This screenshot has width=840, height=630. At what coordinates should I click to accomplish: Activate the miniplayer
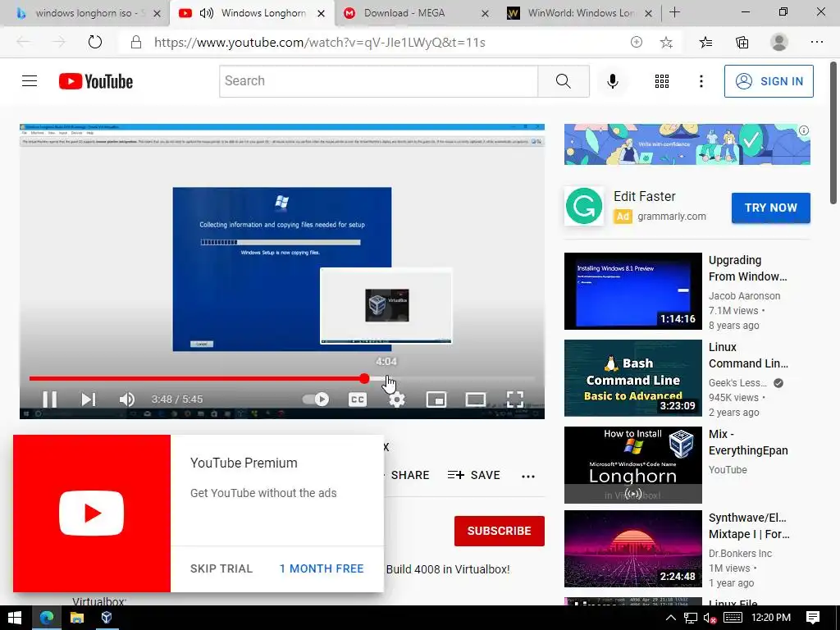pos(436,399)
